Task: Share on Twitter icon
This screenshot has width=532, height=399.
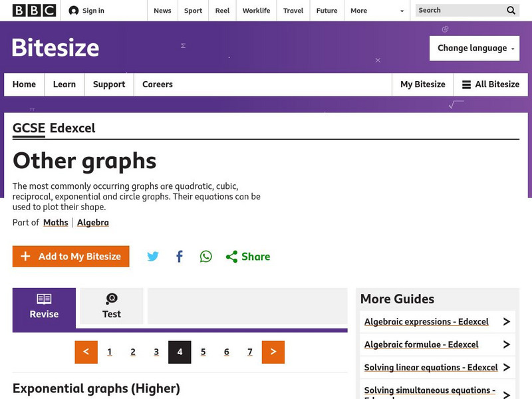Action: tap(153, 256)
